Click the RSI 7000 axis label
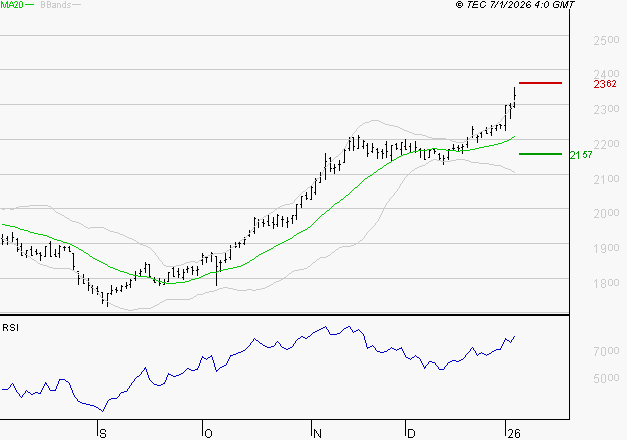This screenshot has height=440, width=627. coord(606,351)
